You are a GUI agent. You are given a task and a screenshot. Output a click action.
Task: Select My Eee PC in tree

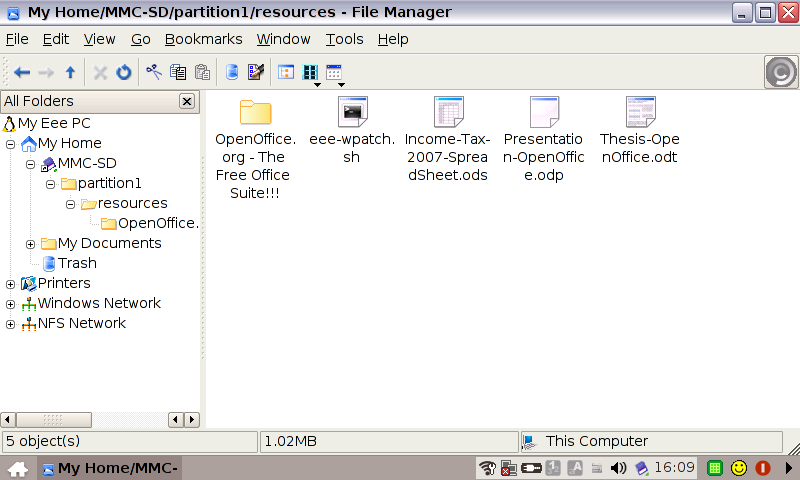54,123
